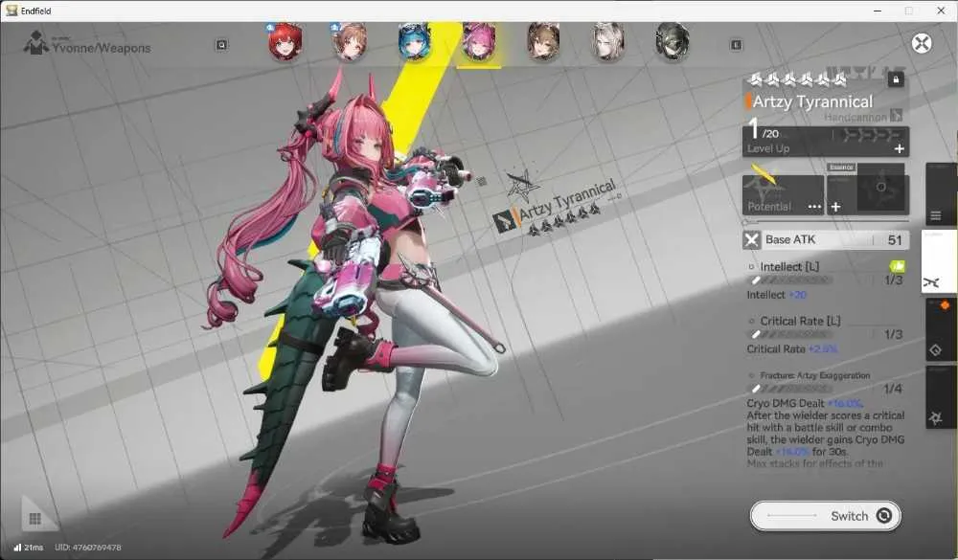Screen dimensions: 958x560
Task: Click the Essence slot panel
Action: (868, 190)
